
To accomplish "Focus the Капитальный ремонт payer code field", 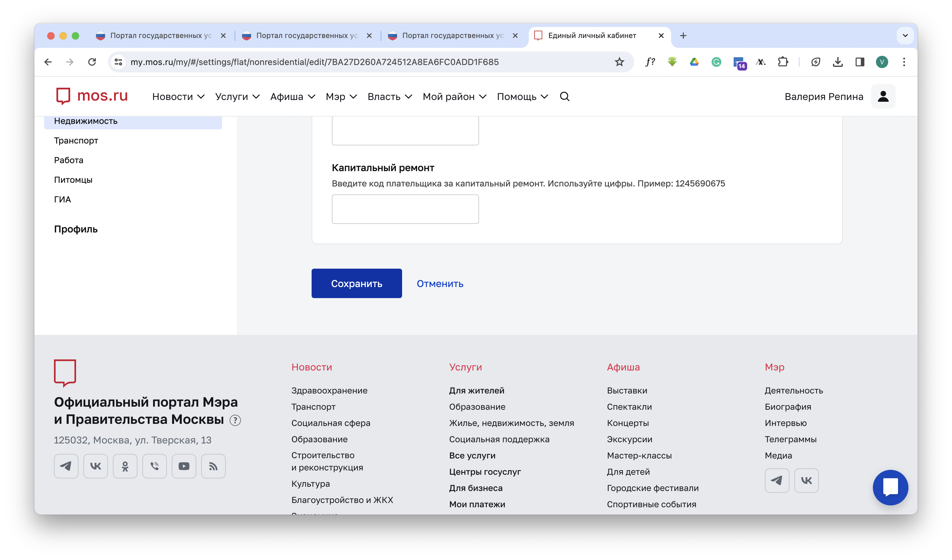I will tap(405, 209).
